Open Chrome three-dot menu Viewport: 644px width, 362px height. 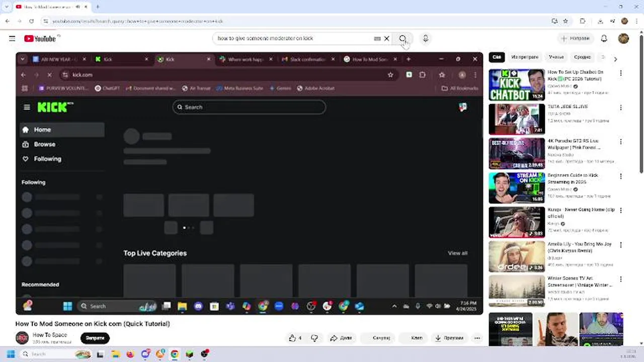[x=636, y=21]
